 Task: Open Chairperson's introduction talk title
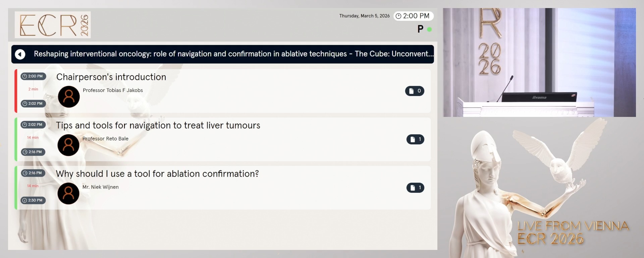(x=111, y=77)
